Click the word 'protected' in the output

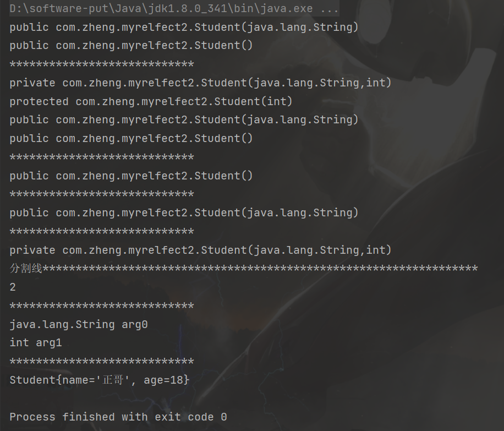(x=39, y=101)
